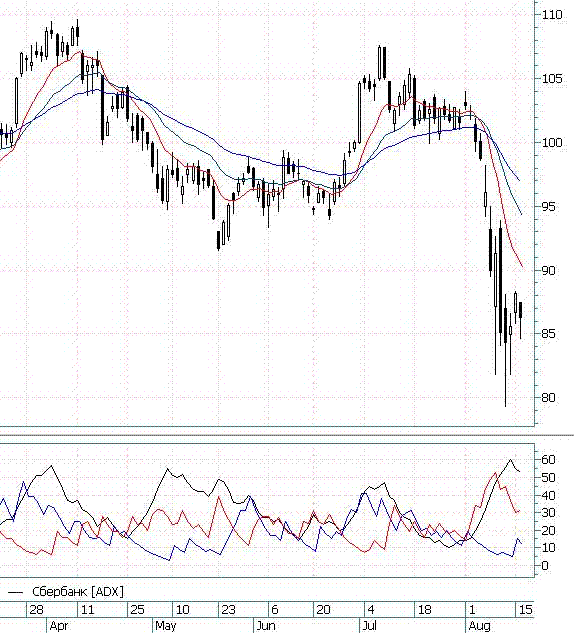The height and width of the screenshot is (633, 574).
Task: Click date label 4 on time axis
Action: [x=371, y=610]
